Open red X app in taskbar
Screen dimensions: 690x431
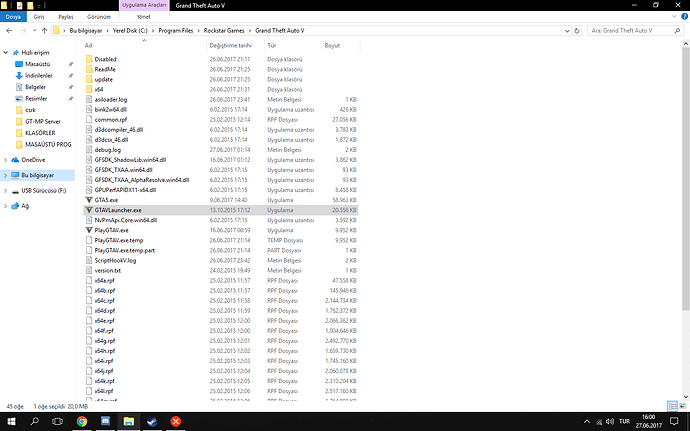(176, 421)
